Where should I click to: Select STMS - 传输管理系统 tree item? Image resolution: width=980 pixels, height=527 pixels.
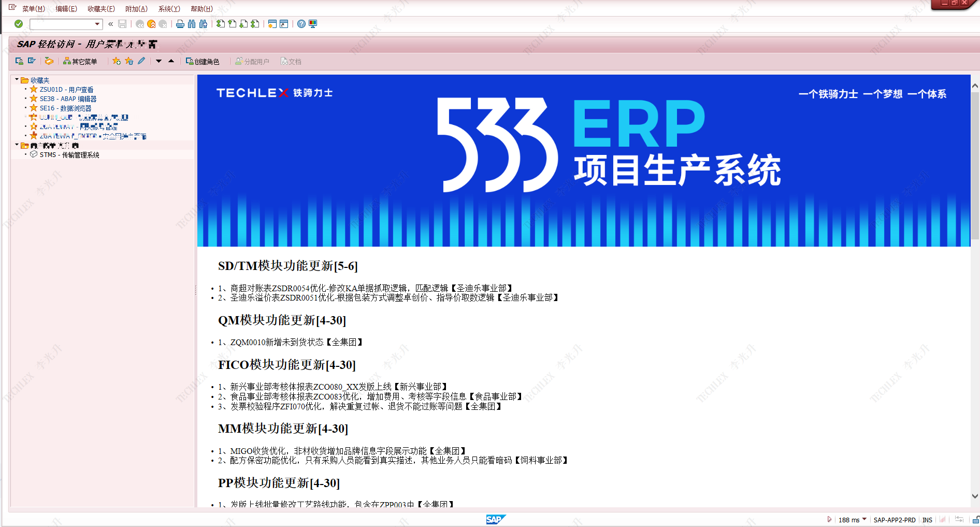coord(69,155)
